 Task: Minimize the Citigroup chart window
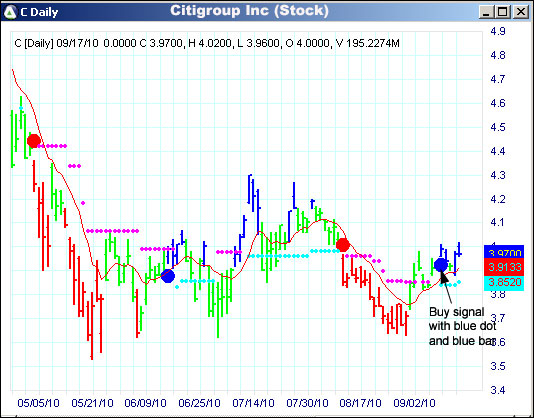tap(486, 12)
